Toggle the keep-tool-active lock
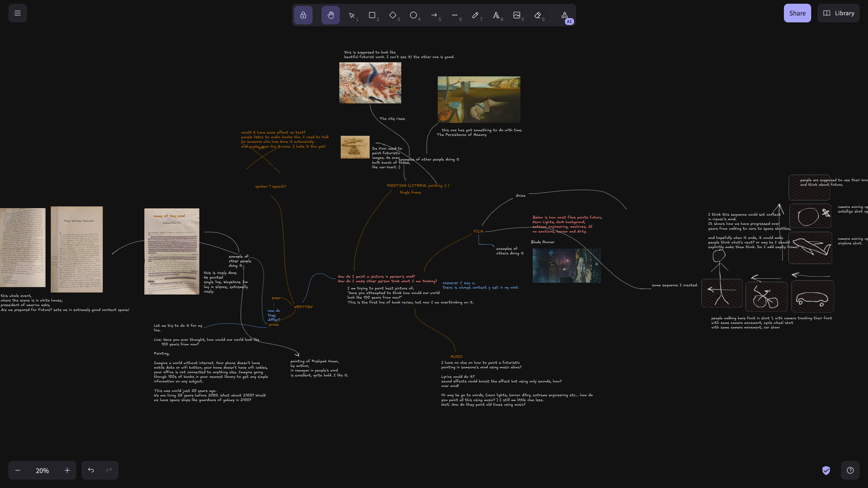Image resolution: width=868 pixels, height=488 pixels. pyautogui.click(x=303, y=15)
